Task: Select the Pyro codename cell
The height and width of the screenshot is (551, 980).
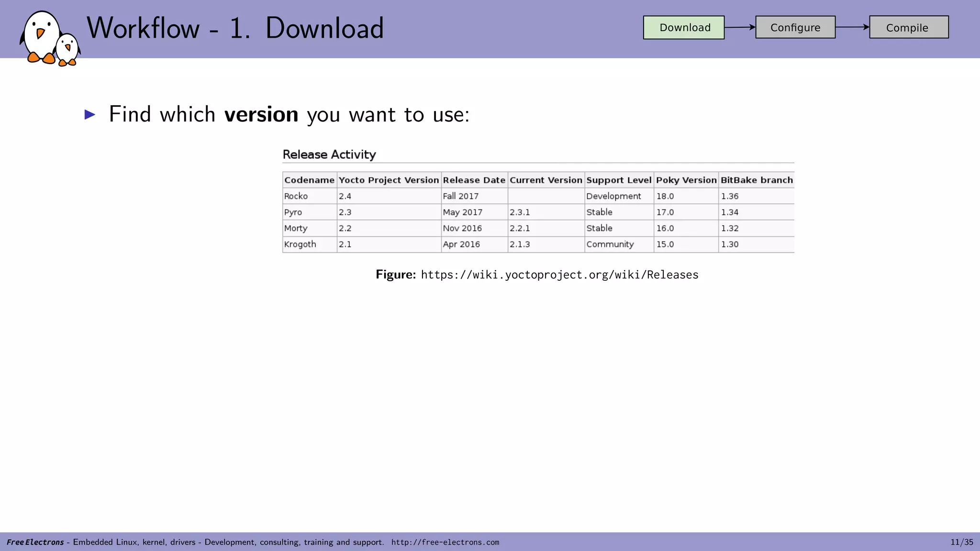Action: [310, 212]
